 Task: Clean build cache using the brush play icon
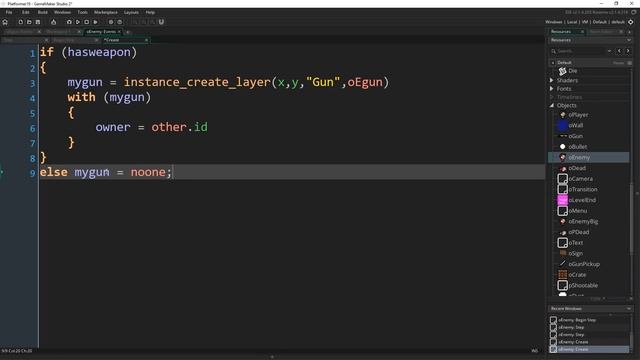coord(96,22)
